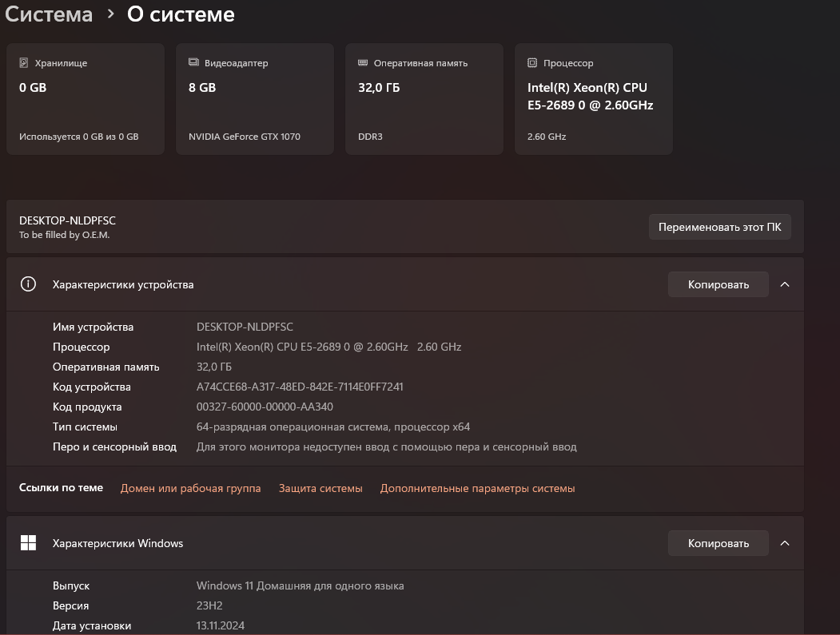Viewport: 840px width, 635px height.
Task: Collapse the Характеристики устройства section chevron
Action: click(785, 284)
